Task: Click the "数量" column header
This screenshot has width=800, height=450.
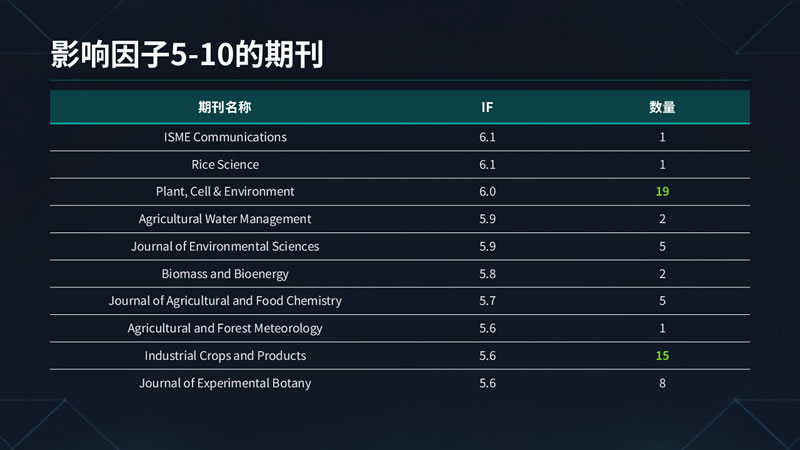Action: pos(662,107)
